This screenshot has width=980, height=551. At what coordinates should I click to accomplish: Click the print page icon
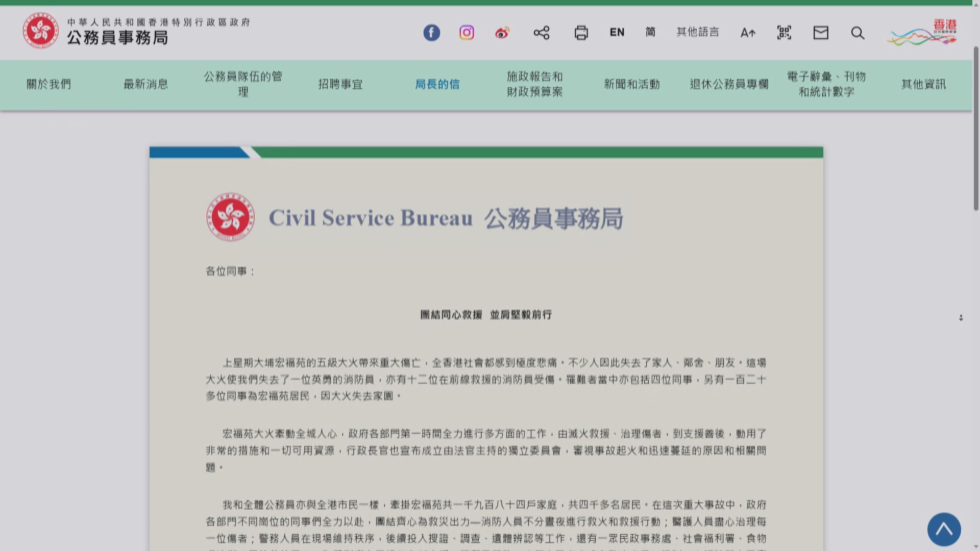[581, 33]
